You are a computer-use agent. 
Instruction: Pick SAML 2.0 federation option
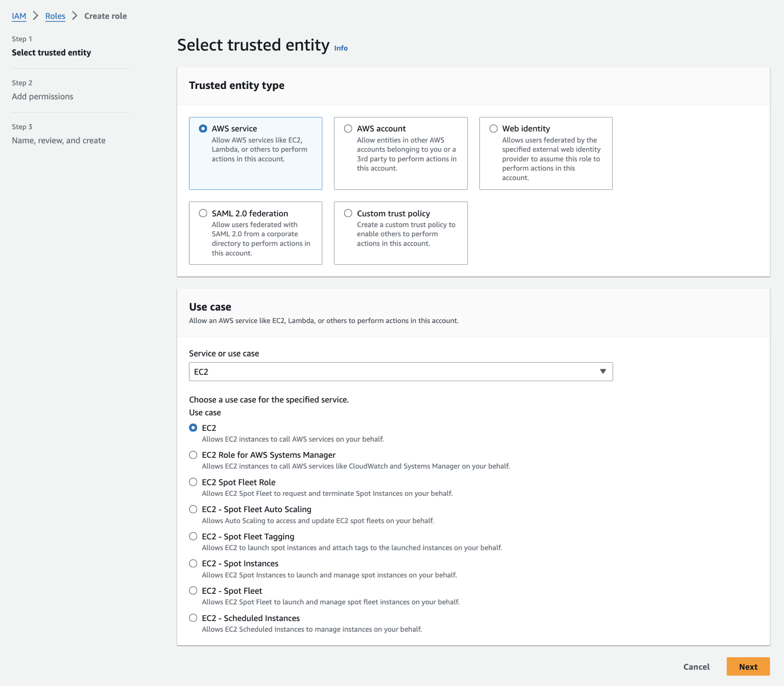tap(203, 213)
